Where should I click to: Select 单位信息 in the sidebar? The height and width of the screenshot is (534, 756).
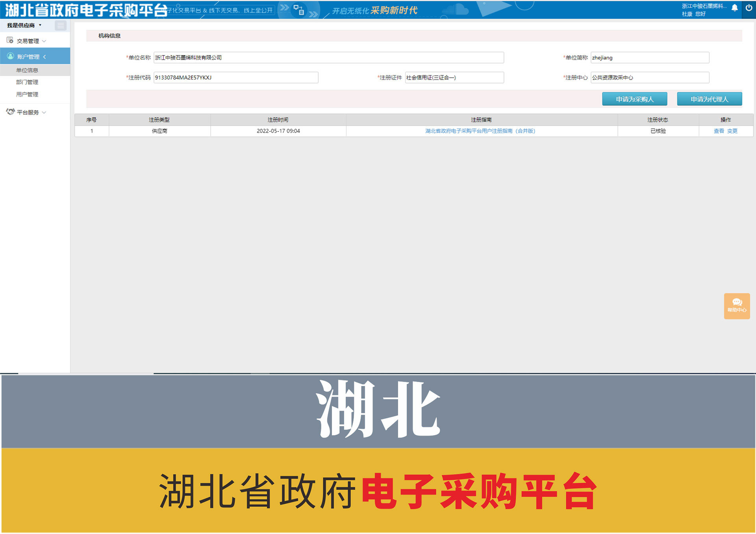[x=35, y=70]
